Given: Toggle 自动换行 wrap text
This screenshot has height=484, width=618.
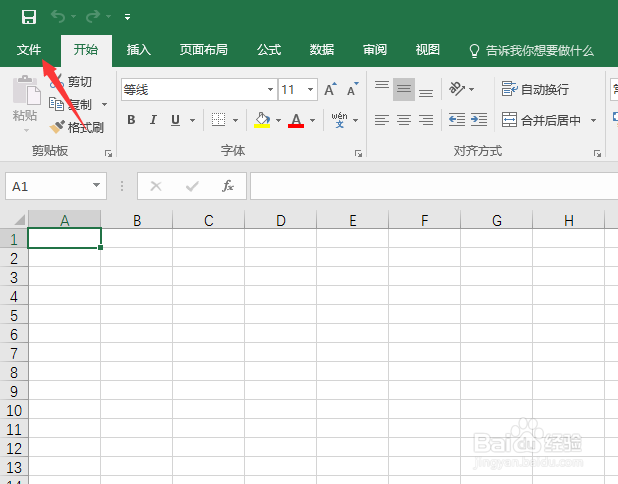Looking at the screenshot, I should [535, 89].
